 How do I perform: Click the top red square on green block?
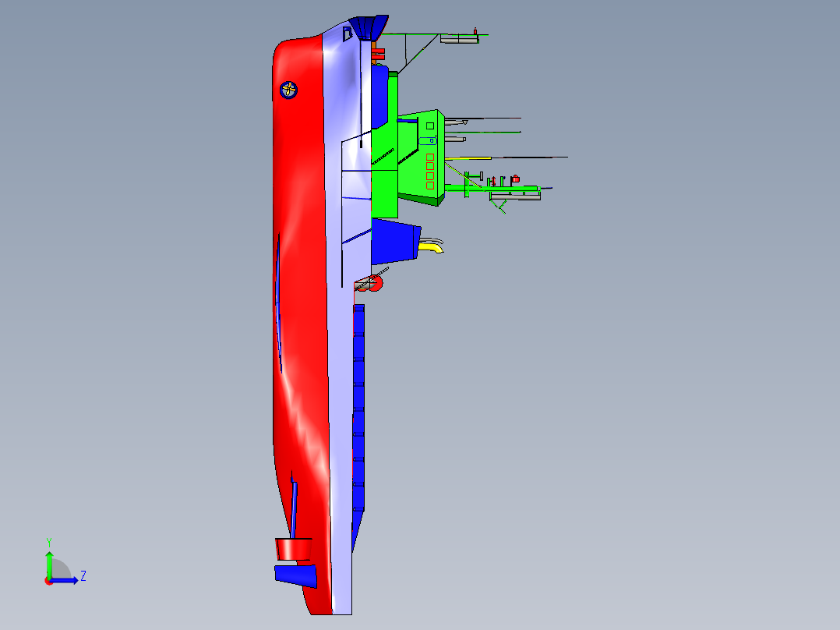429,157
